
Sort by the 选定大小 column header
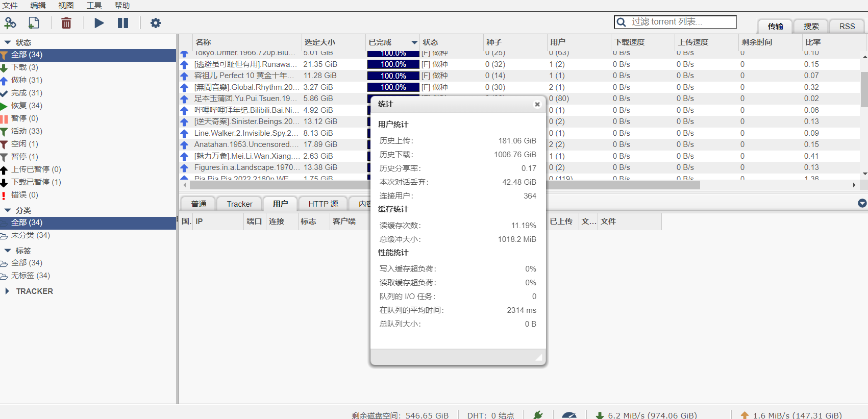pyautogui.click(x=334, y=42)
